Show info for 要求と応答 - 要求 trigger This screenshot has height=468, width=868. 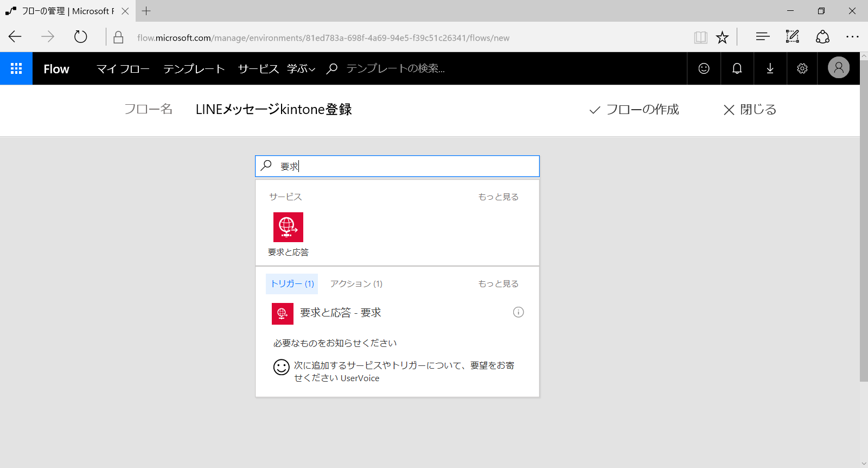tap(519, 312)
